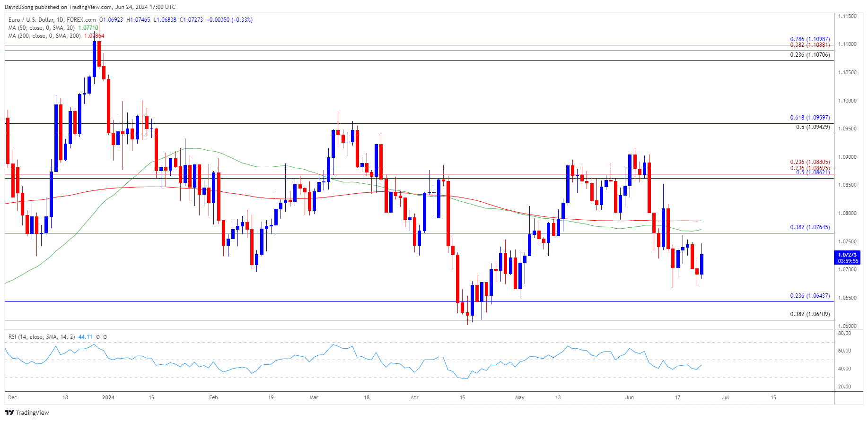Click the Mar date axis label
The image size is (868, 421).
(314, 397)
